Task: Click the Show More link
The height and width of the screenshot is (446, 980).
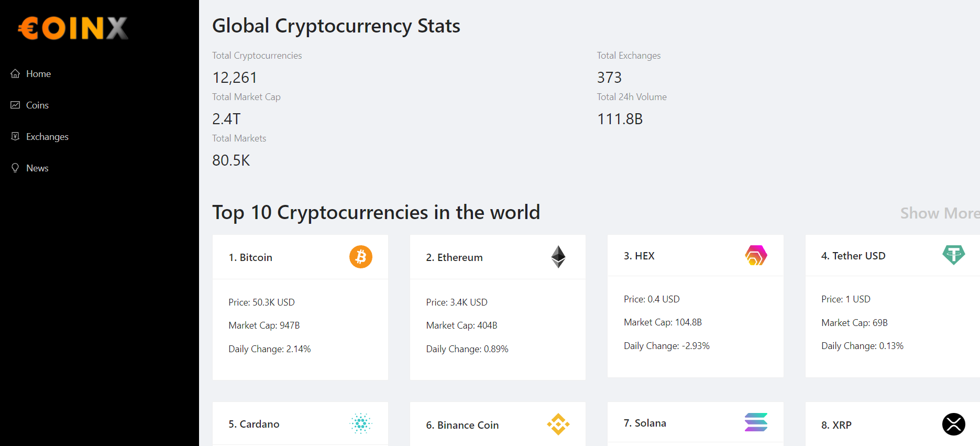Action: pyautogui.click(x=940, y=213)
